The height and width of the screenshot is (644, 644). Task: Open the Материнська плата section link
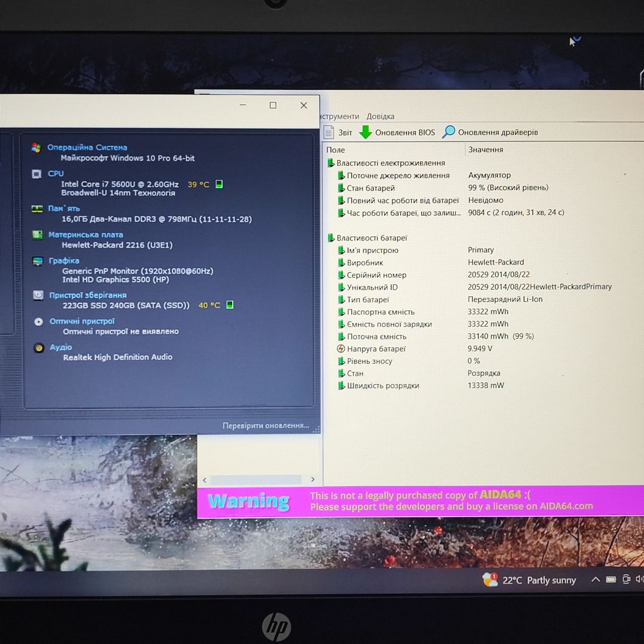click(86, 234)
